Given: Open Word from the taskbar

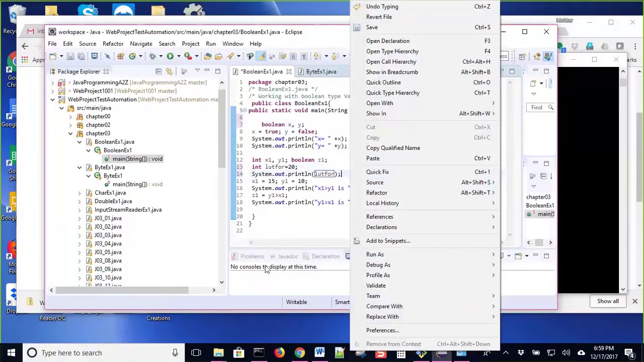Looking at the screenshot, I should [x=319, y=352].
